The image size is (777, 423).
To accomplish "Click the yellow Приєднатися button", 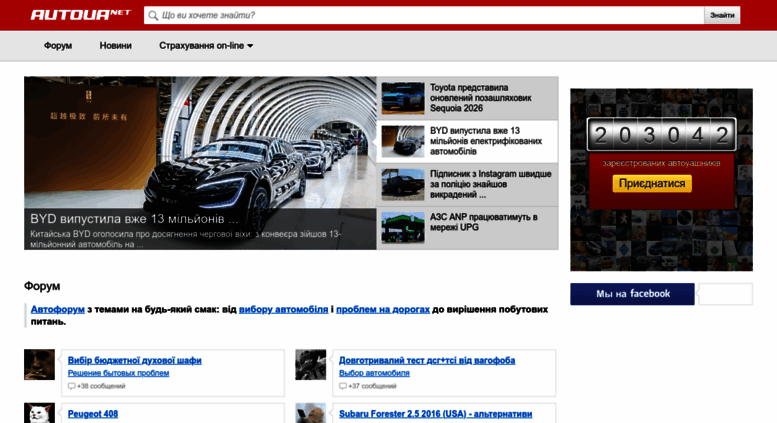I will pyautogui.click(x=652, y=184).
